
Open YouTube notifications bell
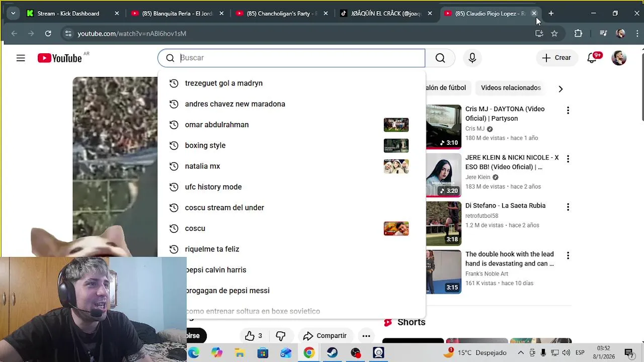pos(592,58)
